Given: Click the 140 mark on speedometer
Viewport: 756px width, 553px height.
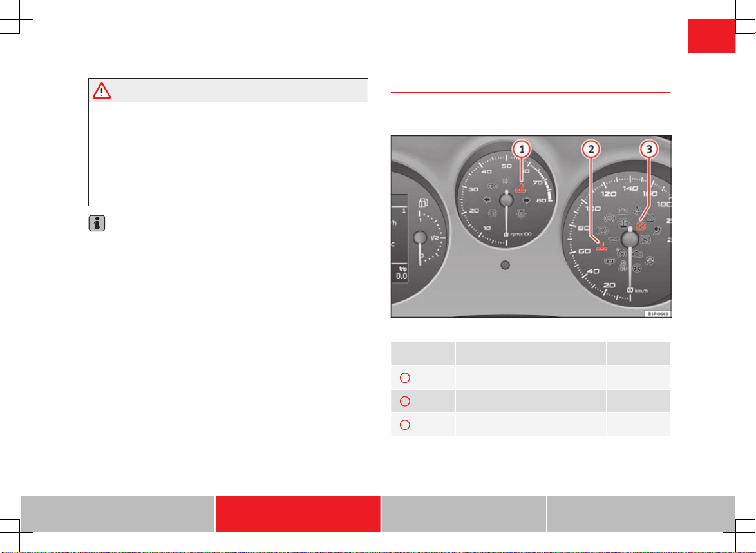Looking at the screenshot, I should (x=630, y=189).
